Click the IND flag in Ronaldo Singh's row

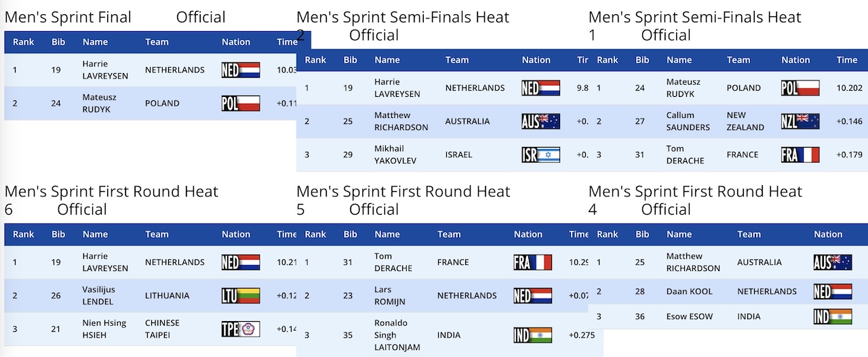[x=533, y=335]
